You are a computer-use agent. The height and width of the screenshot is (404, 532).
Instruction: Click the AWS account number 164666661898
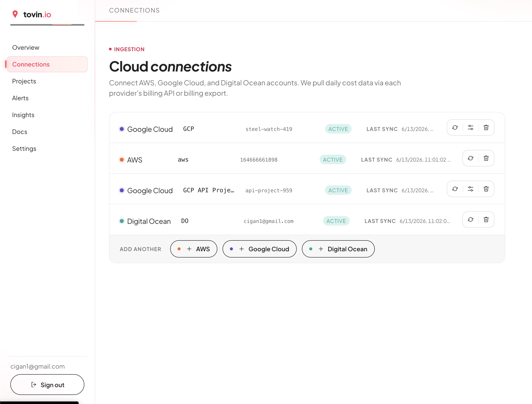[258, 160]
